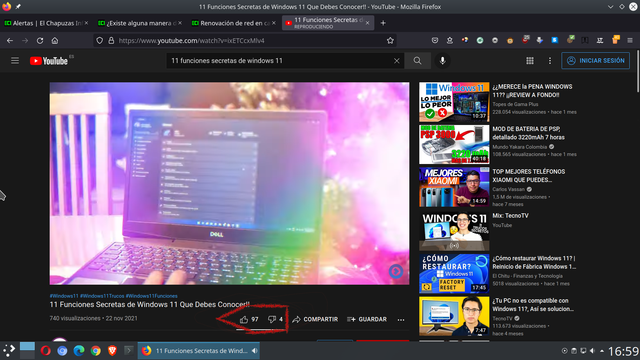The width and height of the screenshot is (640, 360).
Task: List all tabs with title-bar chevron
Action: click(610, 7)
